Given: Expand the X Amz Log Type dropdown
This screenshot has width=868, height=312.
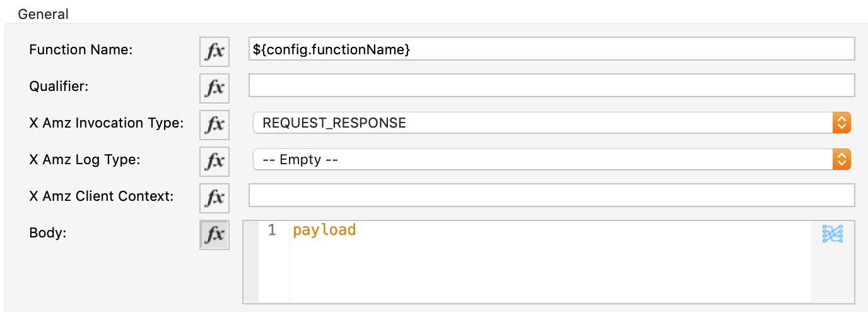Looking at the screenshot, I should point(552,160).
